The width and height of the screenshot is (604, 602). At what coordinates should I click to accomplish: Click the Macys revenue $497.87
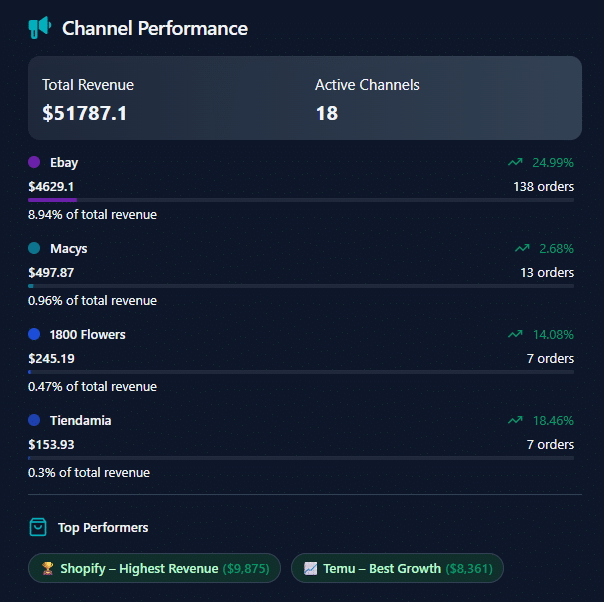51,272
